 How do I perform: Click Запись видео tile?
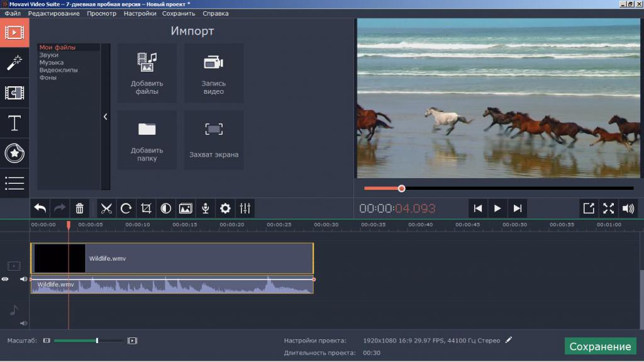214,73
